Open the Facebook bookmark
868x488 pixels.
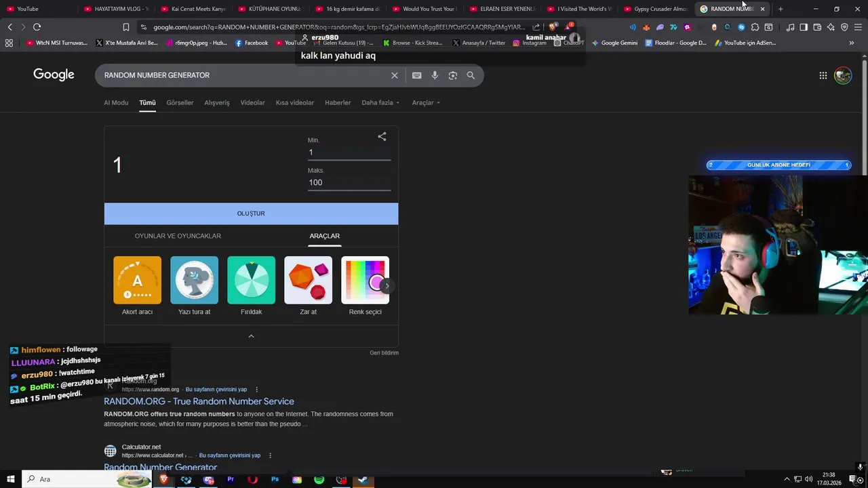[252, 43]
